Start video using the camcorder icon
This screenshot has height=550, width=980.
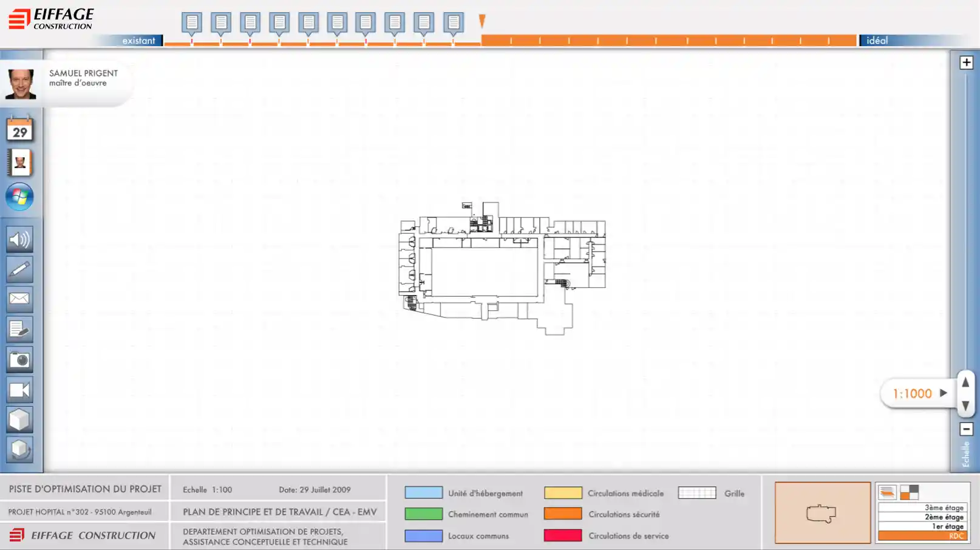pos(19,390)
